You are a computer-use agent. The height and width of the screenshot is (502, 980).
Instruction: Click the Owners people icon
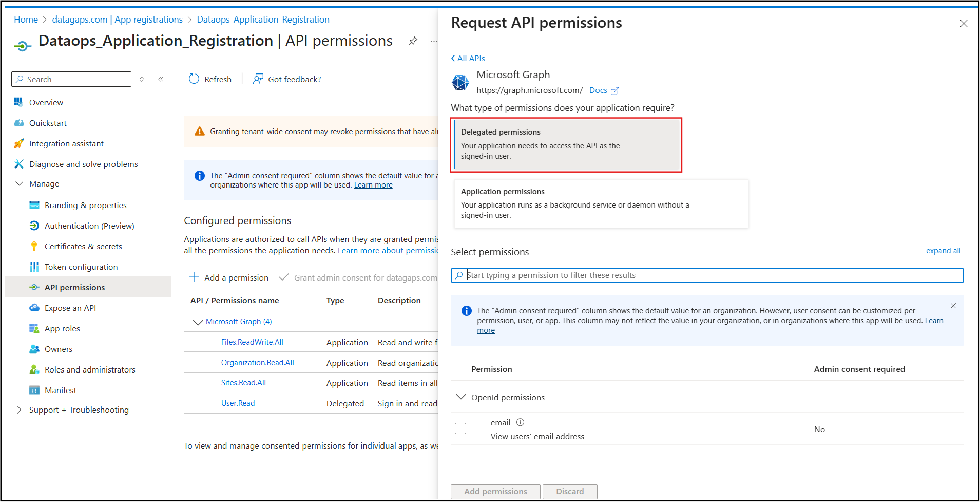34,349
